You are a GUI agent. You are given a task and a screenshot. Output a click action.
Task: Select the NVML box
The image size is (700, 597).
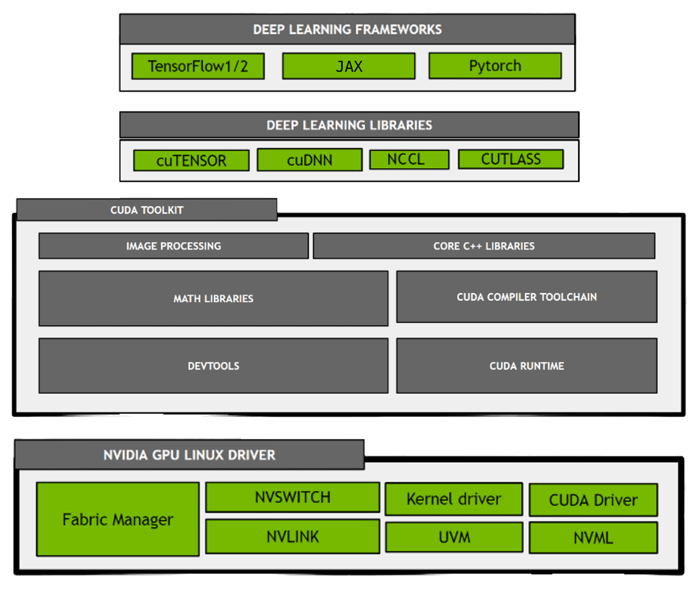point(593,537)
